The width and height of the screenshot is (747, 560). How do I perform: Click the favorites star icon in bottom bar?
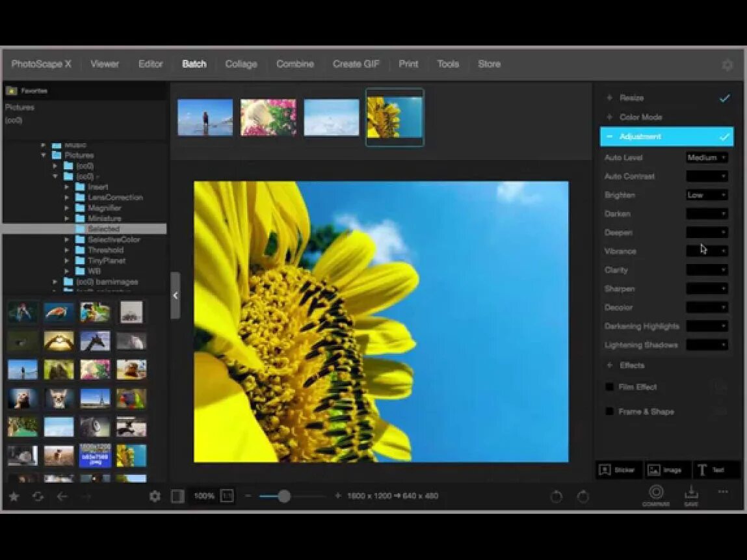coord(14,497)
